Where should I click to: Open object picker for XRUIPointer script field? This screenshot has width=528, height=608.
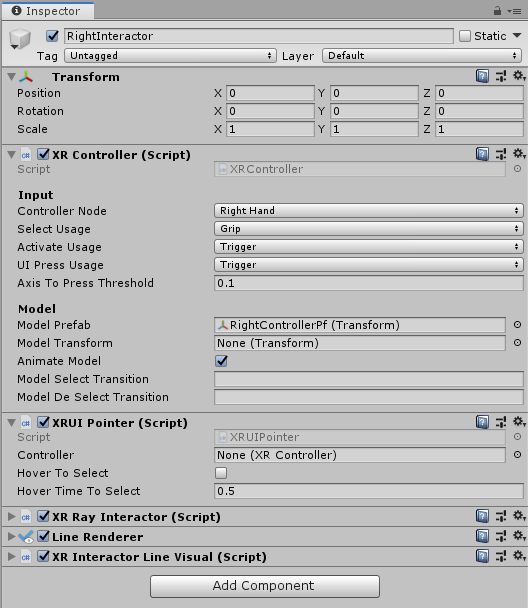pos(517,437)
